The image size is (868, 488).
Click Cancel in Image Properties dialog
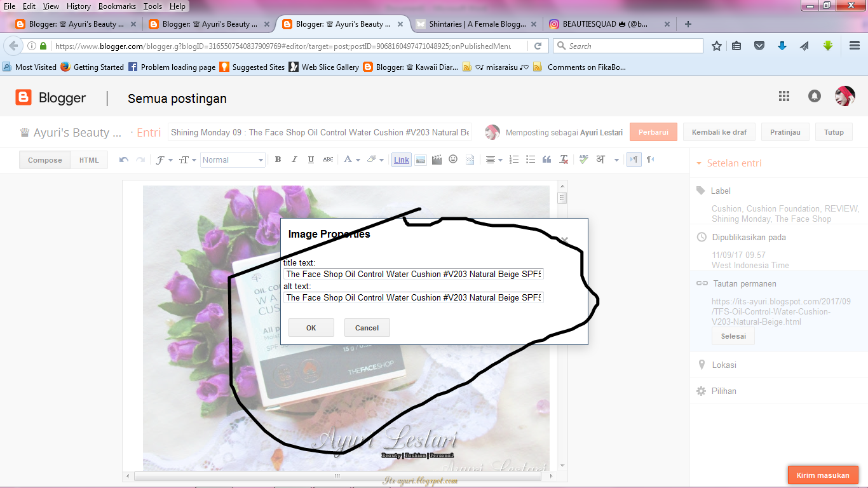point(367,328)
